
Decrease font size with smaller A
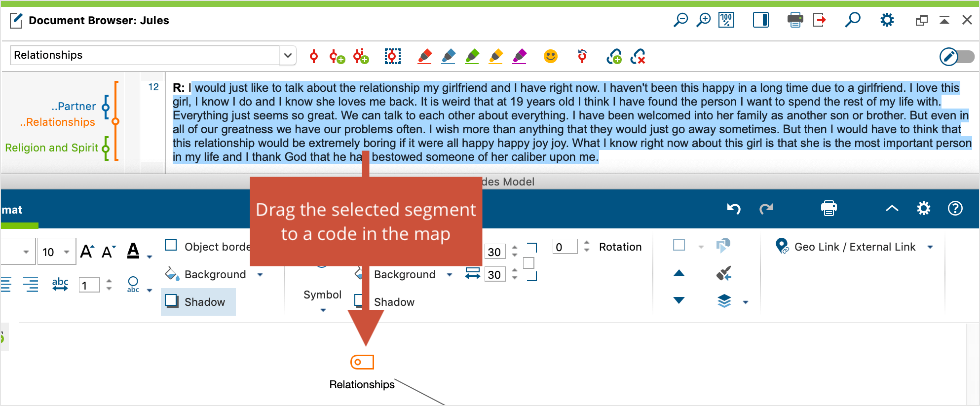[109, 252]
